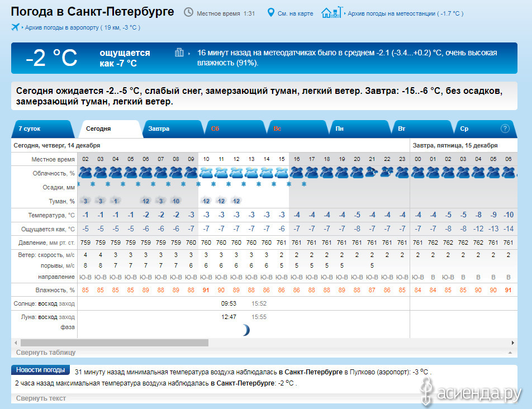Click the cloudiness icon under hour 14
Image resolution: width=532 pixels, height=409 pixels.
(267, 173)
